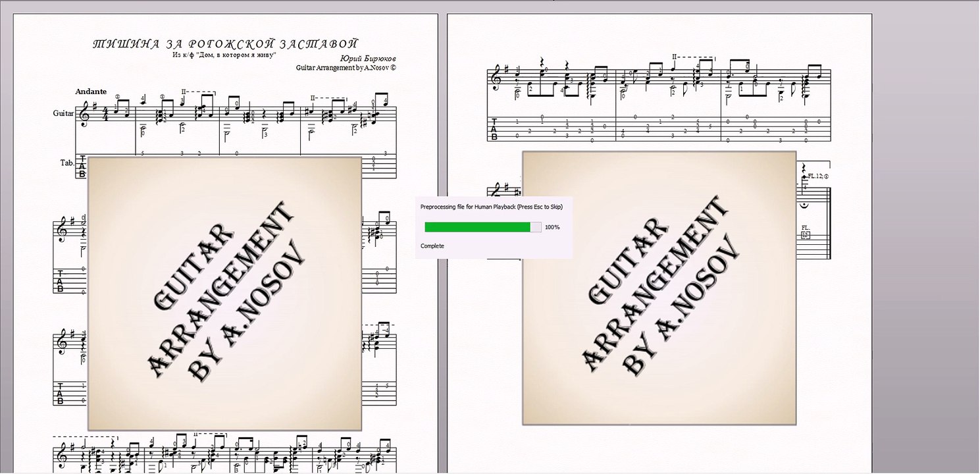Click the green Human Playback progress bar

click(x=483, y=227)
